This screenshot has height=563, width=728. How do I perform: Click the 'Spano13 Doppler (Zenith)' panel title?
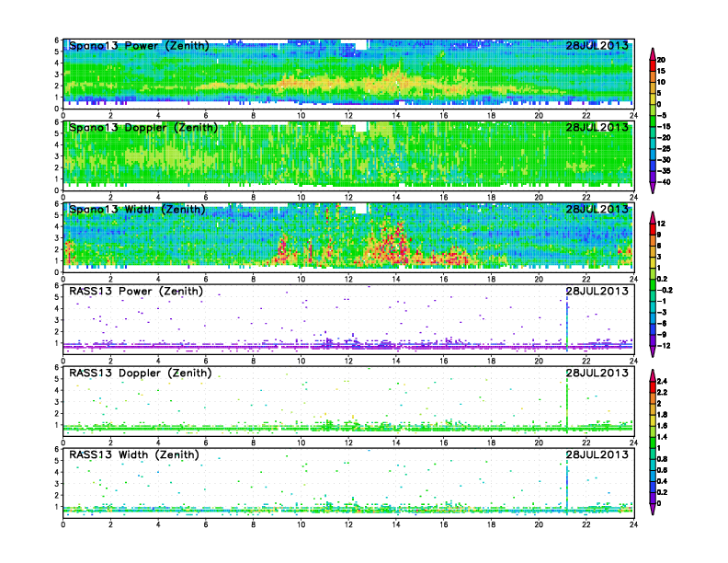click(143, 127)
